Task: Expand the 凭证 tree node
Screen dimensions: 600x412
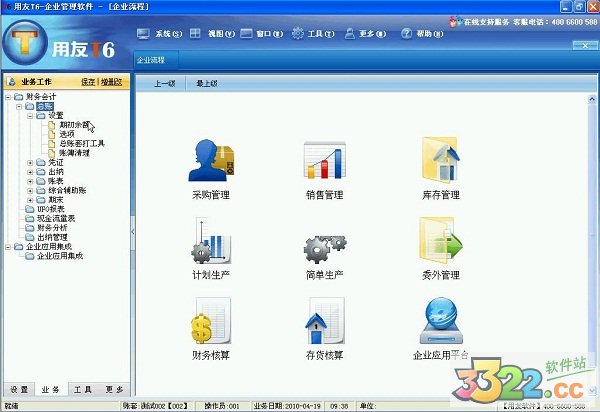Action: tap(30, 162)
